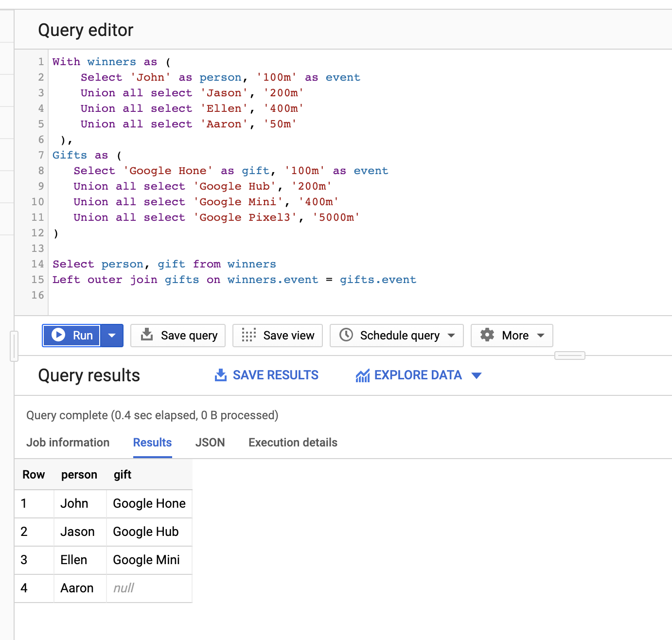Expand the EXPLORE DATA dropdown arrow

click(477, 375)
